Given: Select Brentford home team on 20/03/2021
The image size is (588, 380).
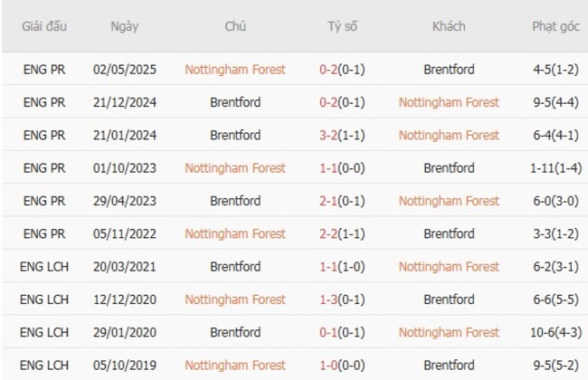Looking at the screenshot, I should click(x=235, y=267).
